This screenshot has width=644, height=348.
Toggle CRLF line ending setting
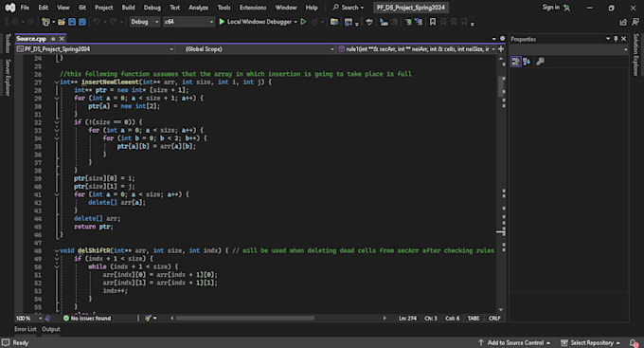(494, 319)
